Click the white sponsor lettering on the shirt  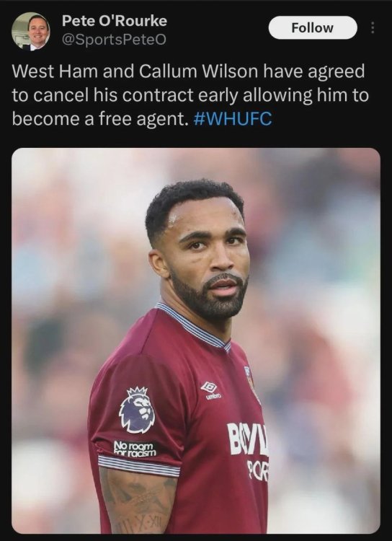coord(248,452)
